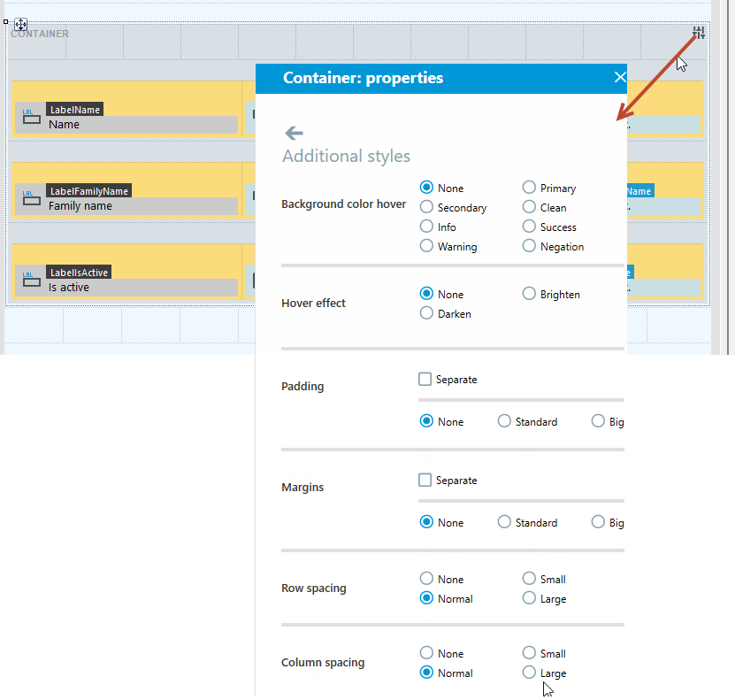This screenshot has height=700, width=735.
Task: Set row spacing to Normal
Action: 426,598
